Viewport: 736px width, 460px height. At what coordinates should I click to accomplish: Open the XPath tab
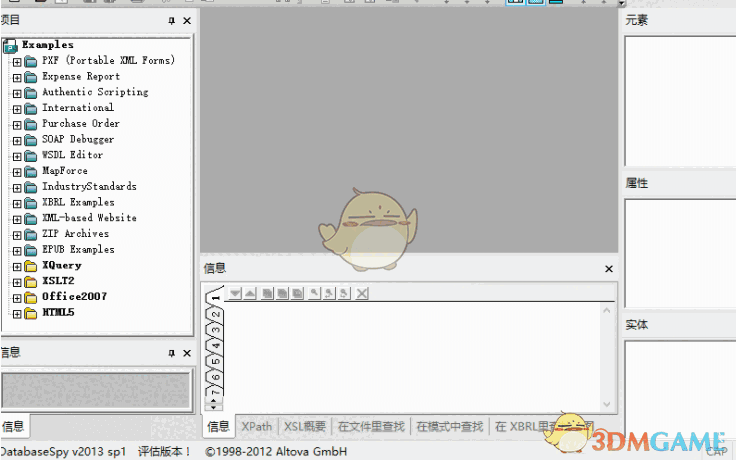coord(257,427)
